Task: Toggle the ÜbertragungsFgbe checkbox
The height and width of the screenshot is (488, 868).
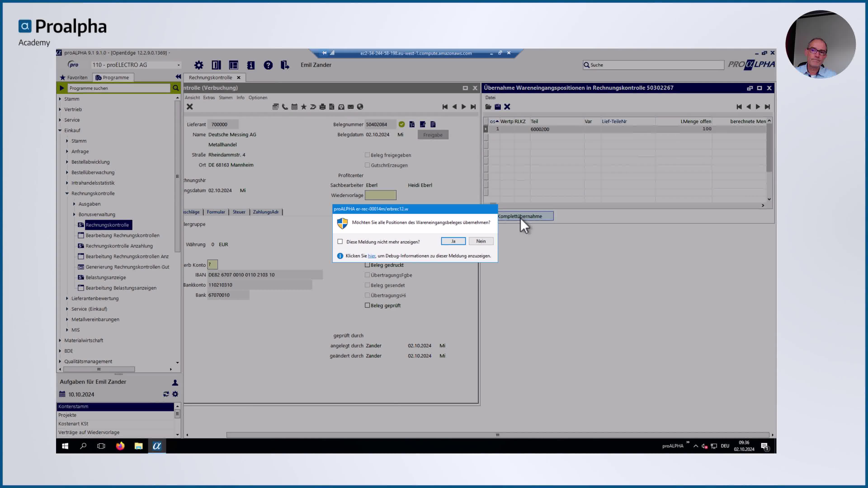Action: pyautogui.click(x=367, y=275)
